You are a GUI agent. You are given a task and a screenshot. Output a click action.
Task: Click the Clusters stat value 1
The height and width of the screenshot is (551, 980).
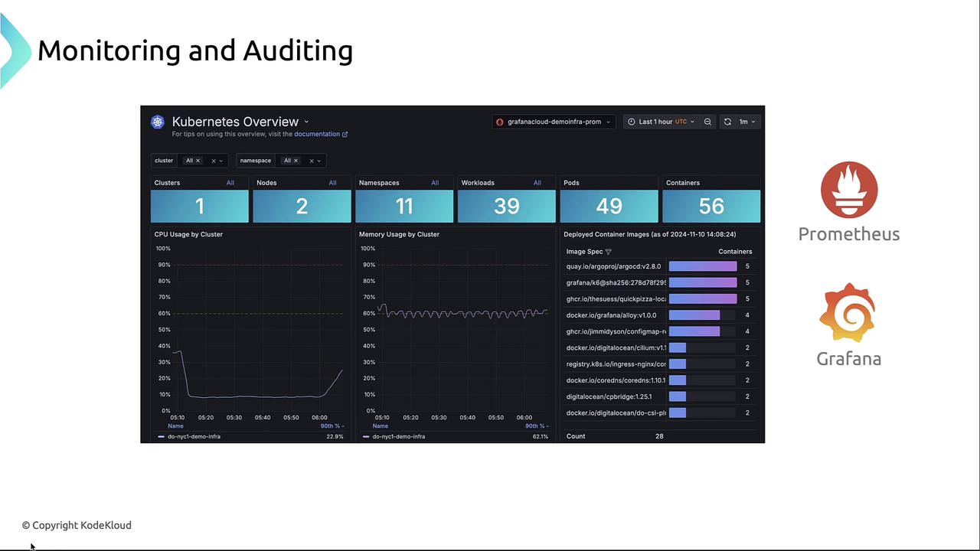(x=200, y=207)
